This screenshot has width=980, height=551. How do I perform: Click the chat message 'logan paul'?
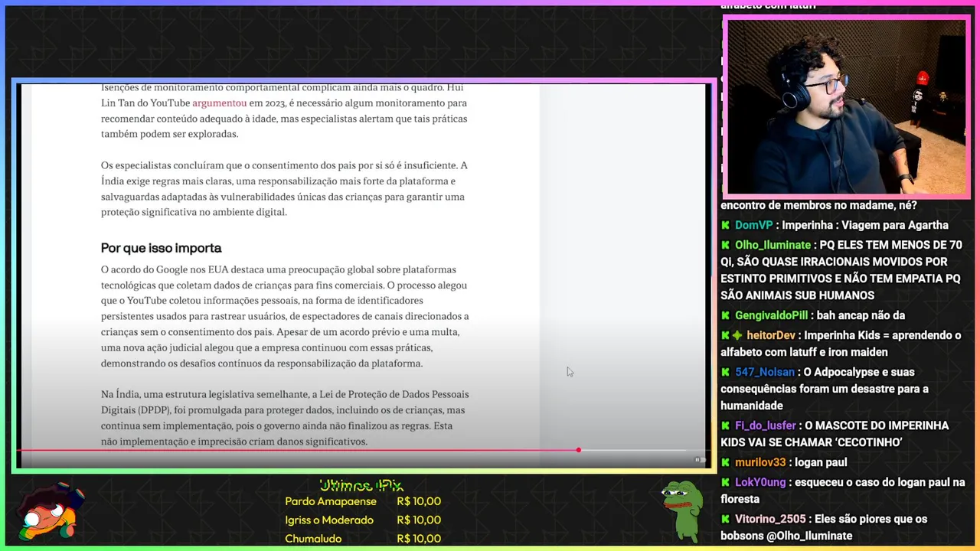(821, 462)
